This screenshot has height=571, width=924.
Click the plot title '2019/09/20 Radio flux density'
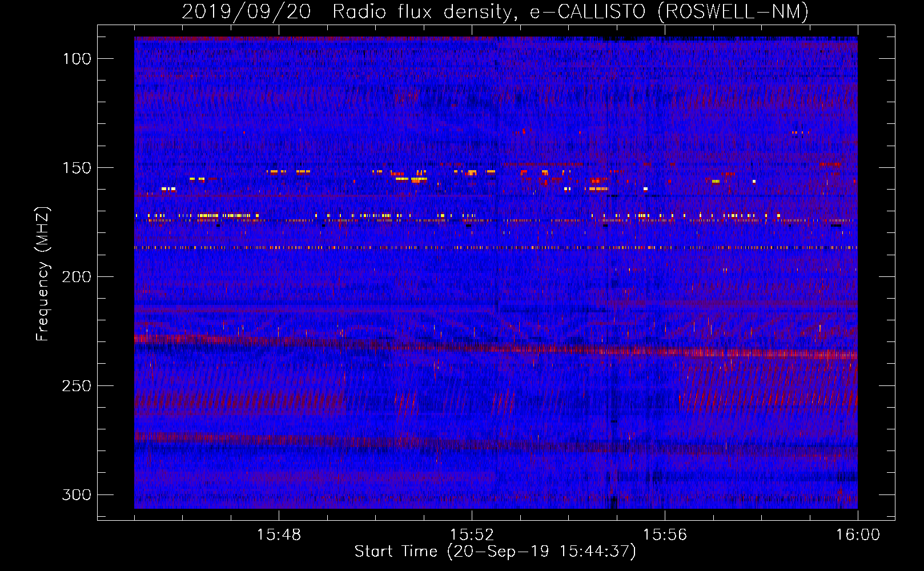tap(495, 12)
